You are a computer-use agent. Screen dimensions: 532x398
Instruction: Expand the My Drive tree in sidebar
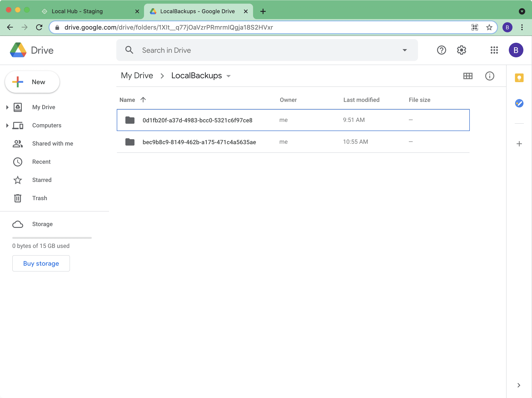7,107
